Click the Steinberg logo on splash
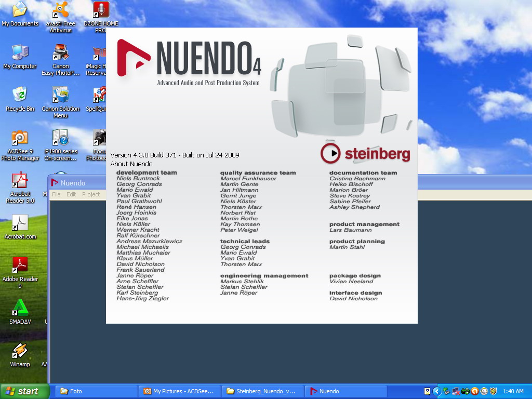Viewport: 532px width, 399px height. [365, 153]
